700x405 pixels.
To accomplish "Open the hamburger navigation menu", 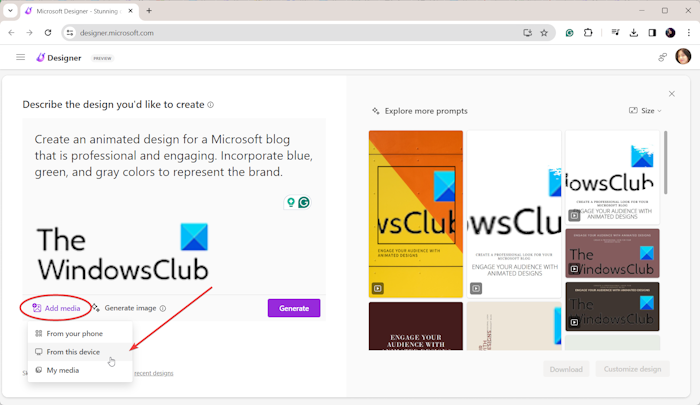I will (x=21, y=57).
